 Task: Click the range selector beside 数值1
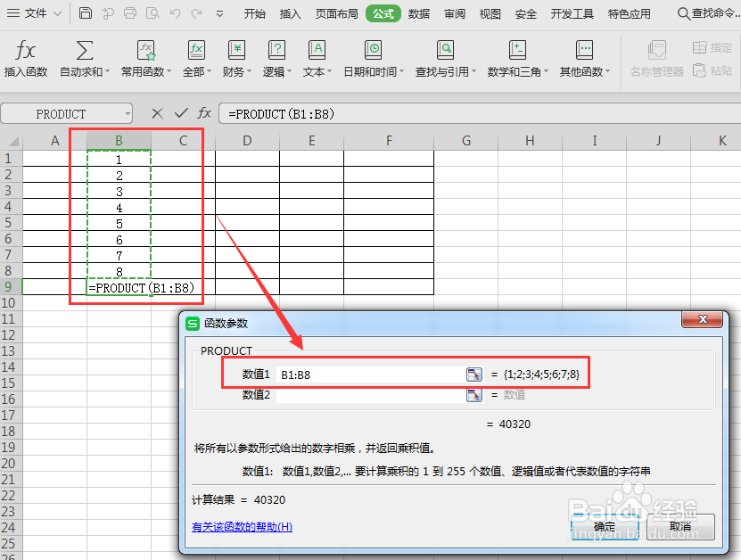[x=473, y=374]
